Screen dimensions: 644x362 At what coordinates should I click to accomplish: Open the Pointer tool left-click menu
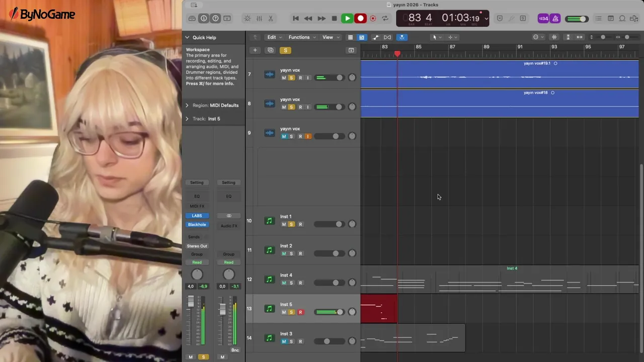point(436,37)
